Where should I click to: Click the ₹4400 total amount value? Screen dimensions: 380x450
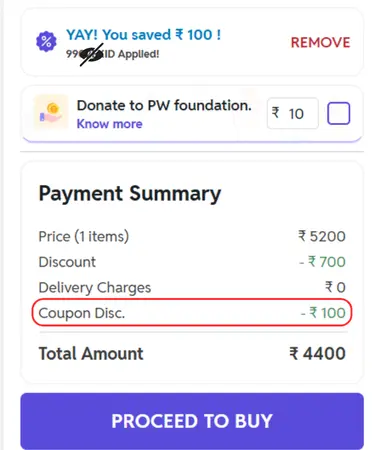(x=317, y=354)
